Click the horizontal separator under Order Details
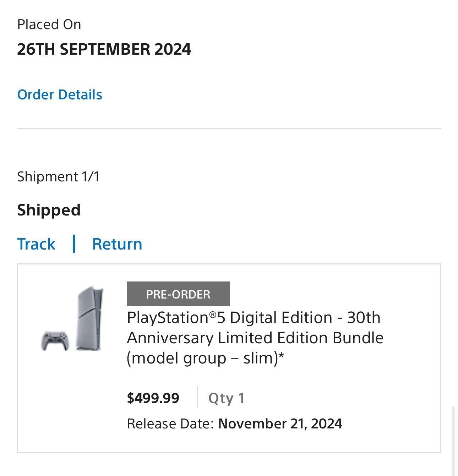The image size is (458, 476). pyautogui.click(x=229, y=128)
